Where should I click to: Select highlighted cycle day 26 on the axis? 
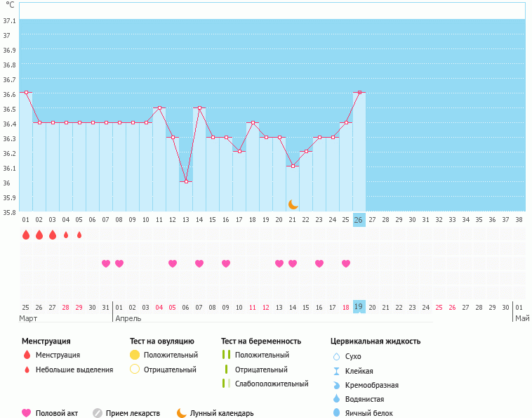tap(359, 220)
